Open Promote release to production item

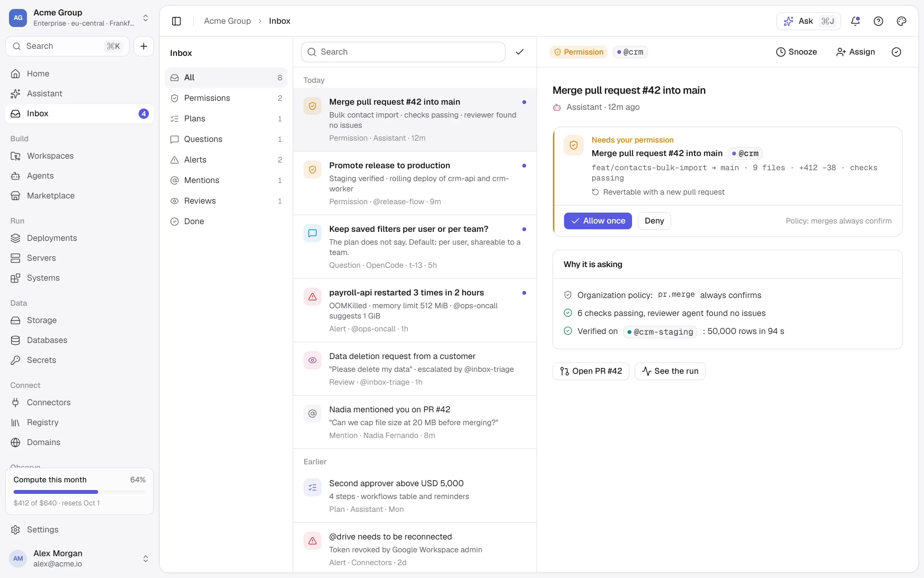[x=415, y=183]
